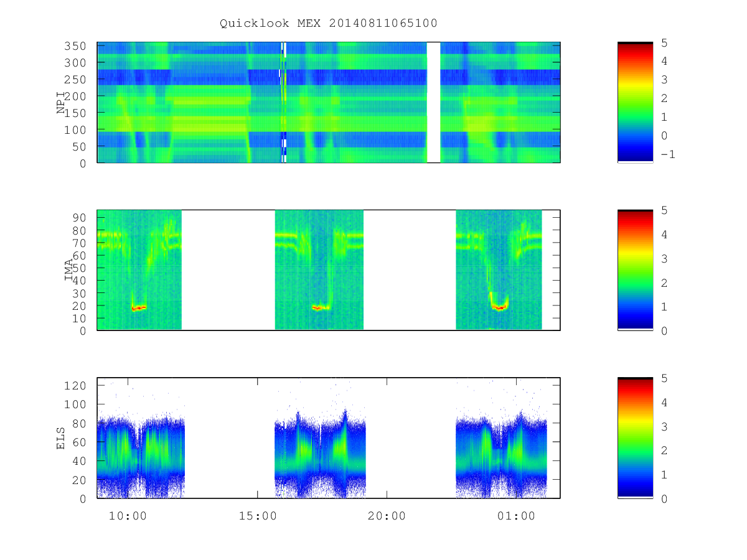Viewport: 747px width, 560px height.
Task: Click the -1 tick on the NPI colorbar
Action: (668, 154)
